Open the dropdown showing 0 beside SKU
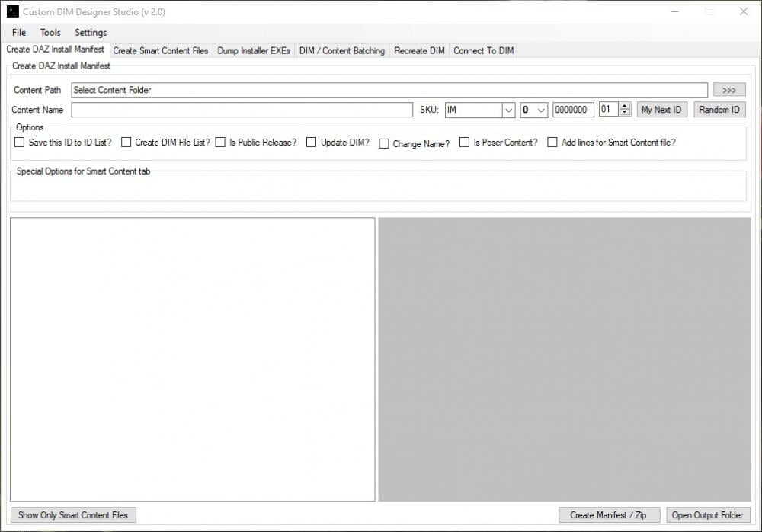Viewport: 762px width, 532px height. coord(542,110)
